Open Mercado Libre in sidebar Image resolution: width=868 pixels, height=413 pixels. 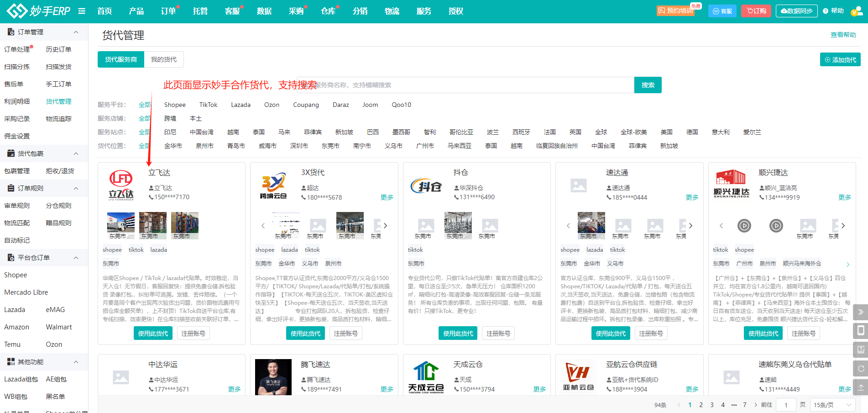pyautogui.click(x=26, y=292)
